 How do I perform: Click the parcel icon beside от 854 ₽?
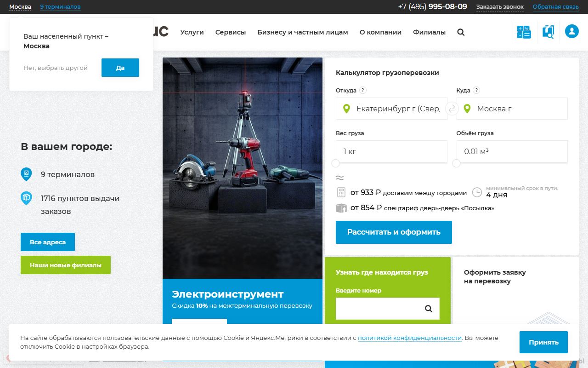[x=341, y=208]
